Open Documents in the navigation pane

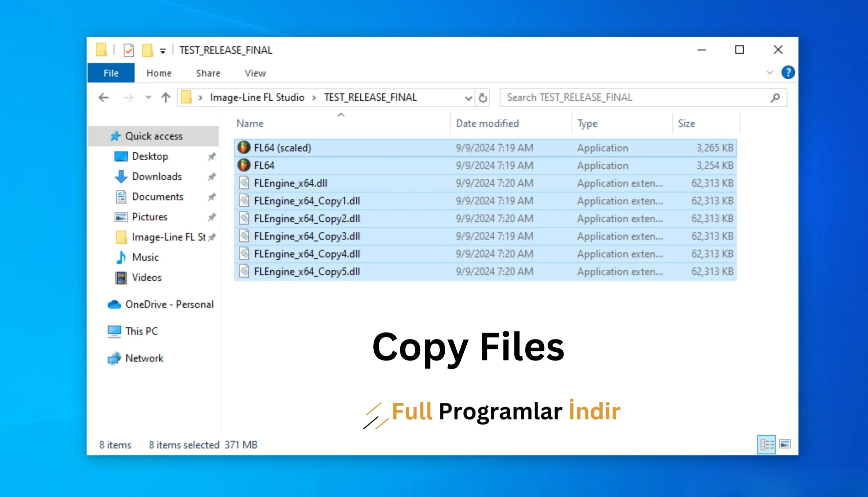point(157,197)
